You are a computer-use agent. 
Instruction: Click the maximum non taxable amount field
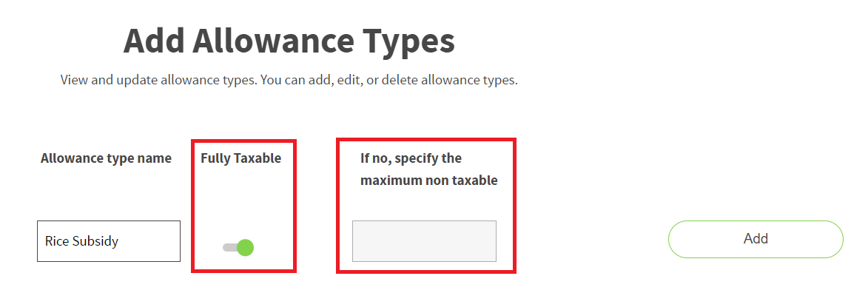[x=424, y=241]
